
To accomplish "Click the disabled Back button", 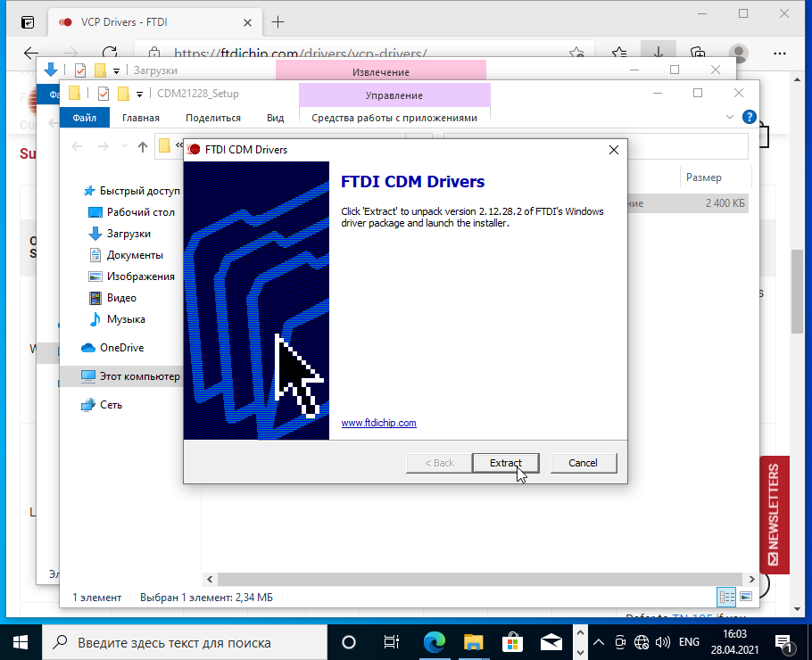I will coord(439,463).
